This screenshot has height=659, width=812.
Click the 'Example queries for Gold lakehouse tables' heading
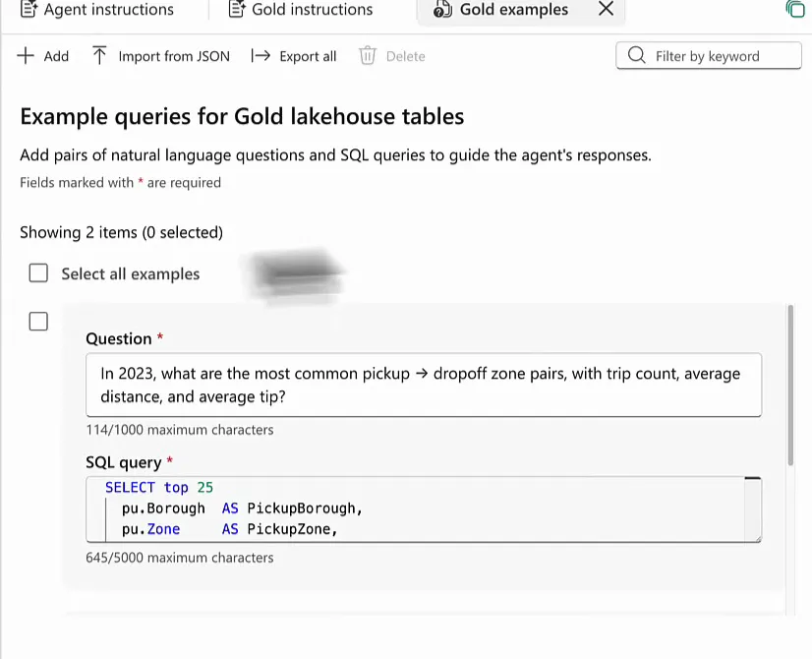[242, 116]
